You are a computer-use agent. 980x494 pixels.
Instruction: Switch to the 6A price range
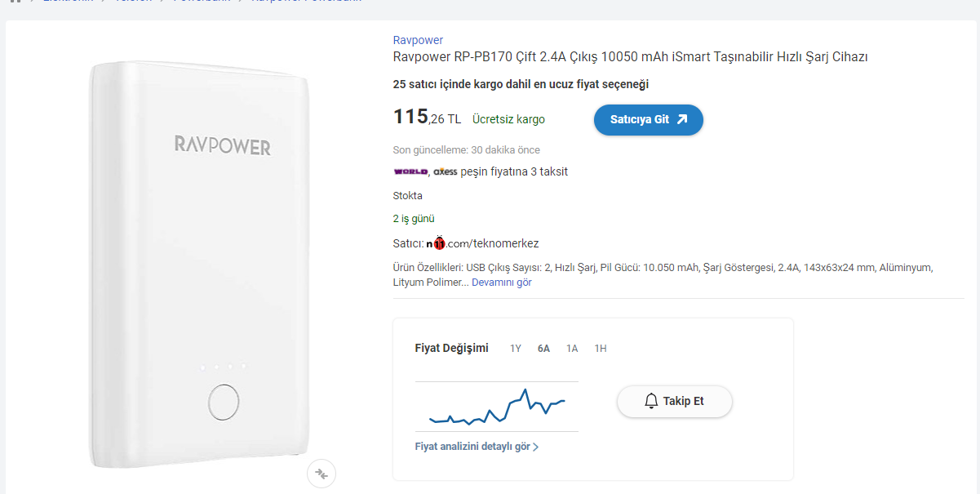[x=543, y=349]
